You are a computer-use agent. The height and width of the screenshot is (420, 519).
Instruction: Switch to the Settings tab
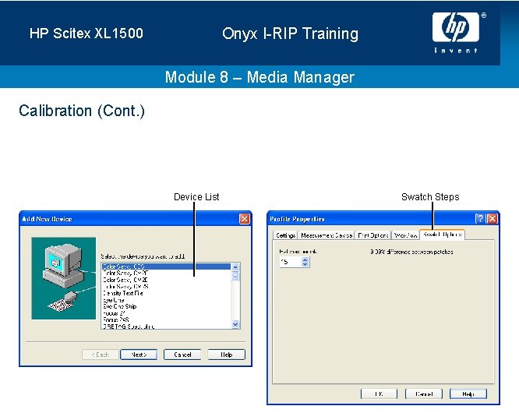coord(285,235)
